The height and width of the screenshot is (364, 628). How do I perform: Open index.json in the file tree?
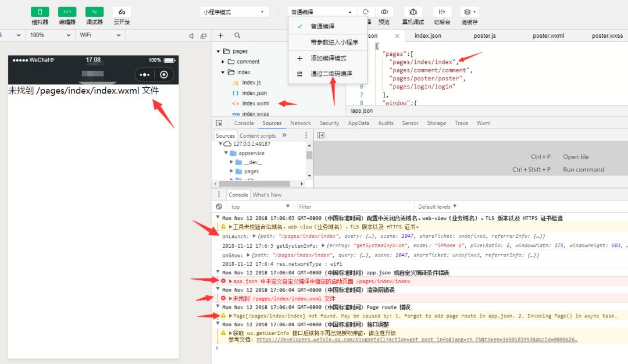click(254, 93)
